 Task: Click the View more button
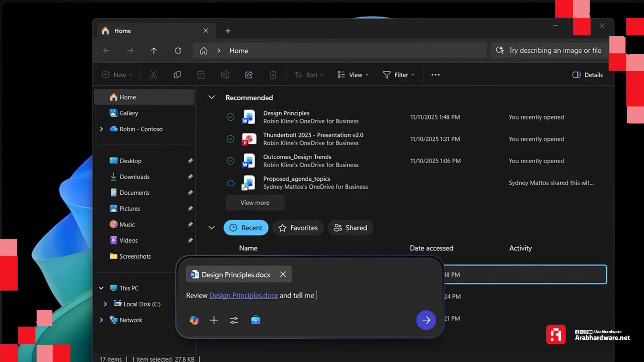tap(255, 203)
